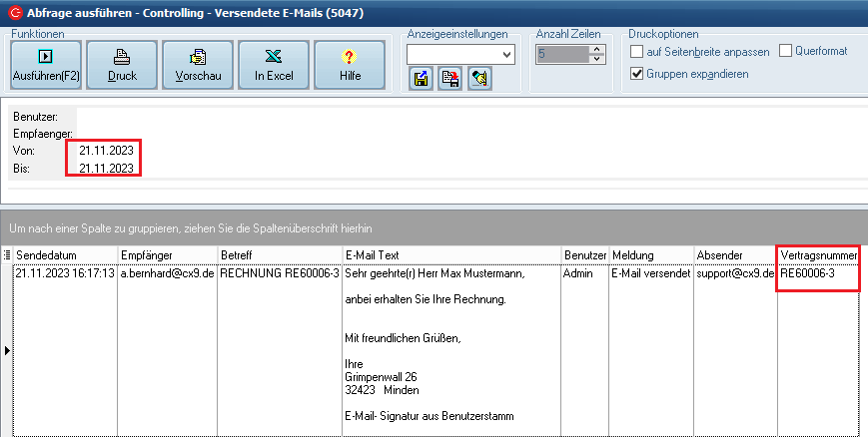
Task: Click the Ausführen(F2) run button
Action: [x=45, y=65]
